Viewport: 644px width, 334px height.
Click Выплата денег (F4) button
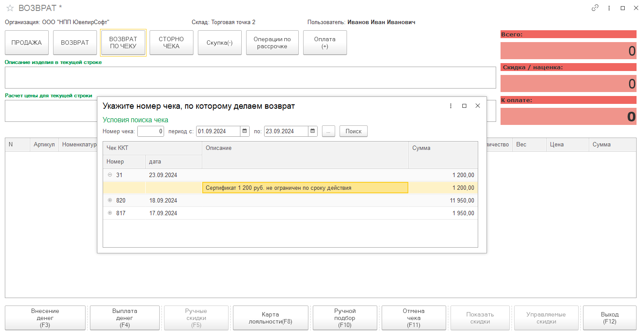(125, 318)
